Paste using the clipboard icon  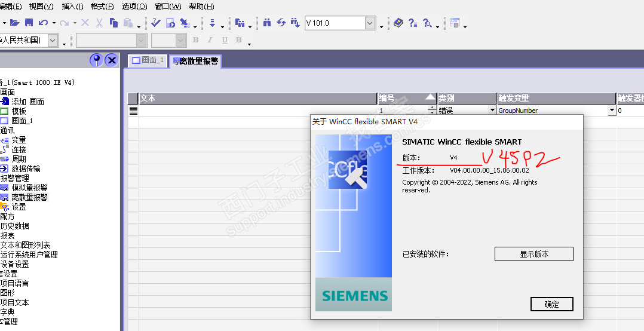click(x=128, y=23)
